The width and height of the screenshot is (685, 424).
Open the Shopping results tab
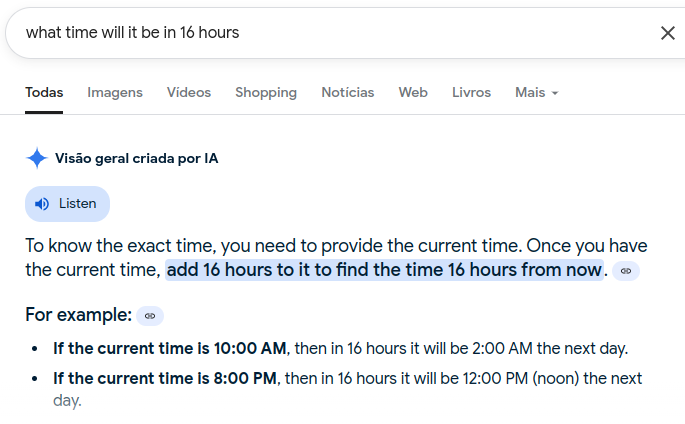(266, 93)
